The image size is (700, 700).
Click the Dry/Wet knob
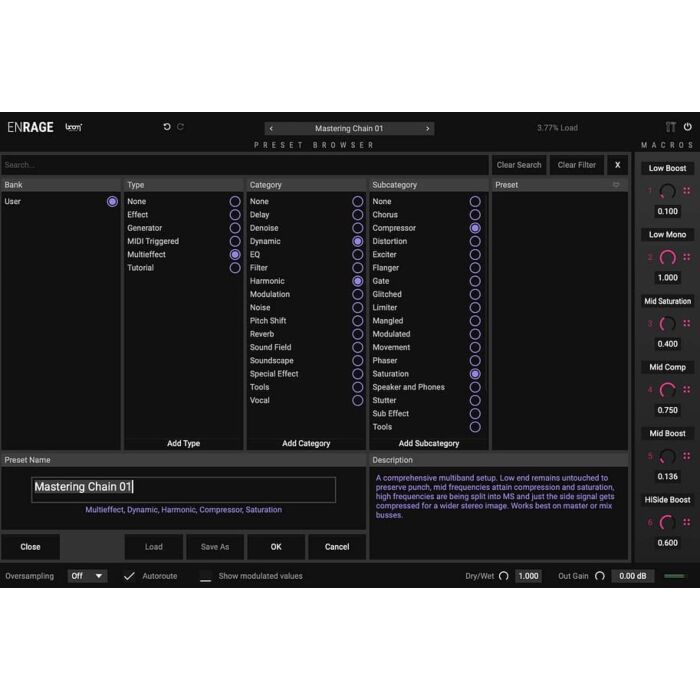tap(504, 576)
